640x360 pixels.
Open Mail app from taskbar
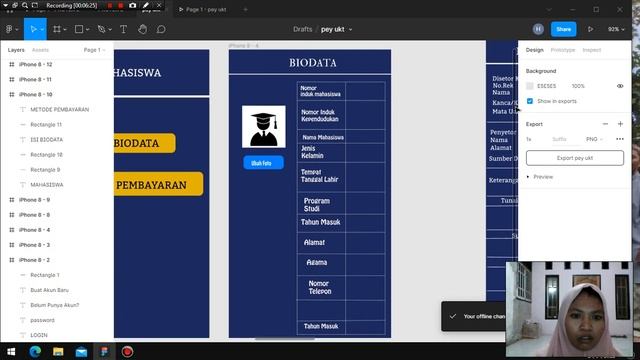click(x=81, y=351)
